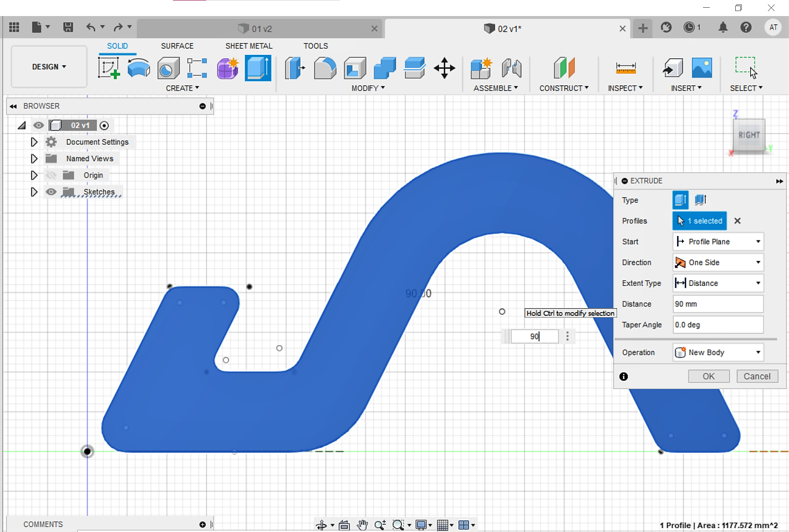Image resolution: width=789 pixels, height=532 pixels.
Task: Select the New Component tool
Action: 481,68
